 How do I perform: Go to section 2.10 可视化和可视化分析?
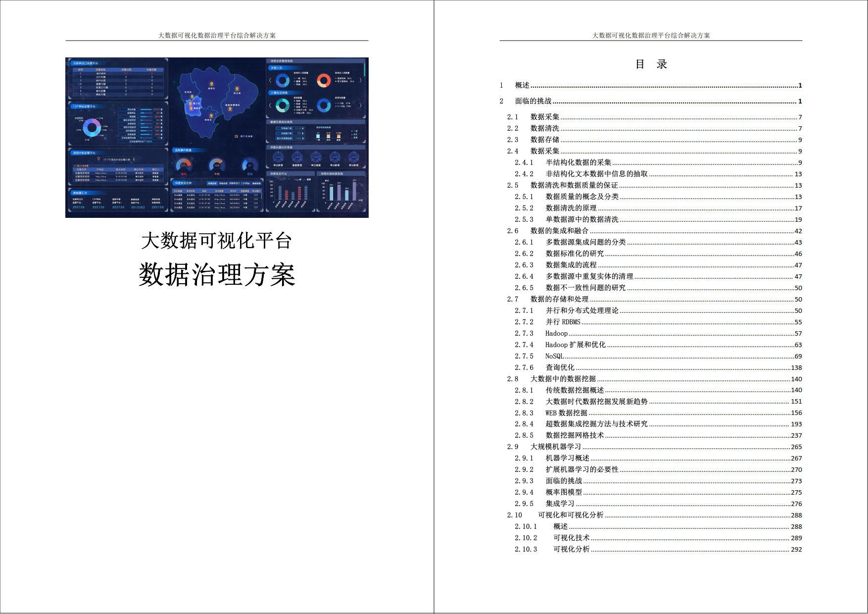[x=654, y=515]
